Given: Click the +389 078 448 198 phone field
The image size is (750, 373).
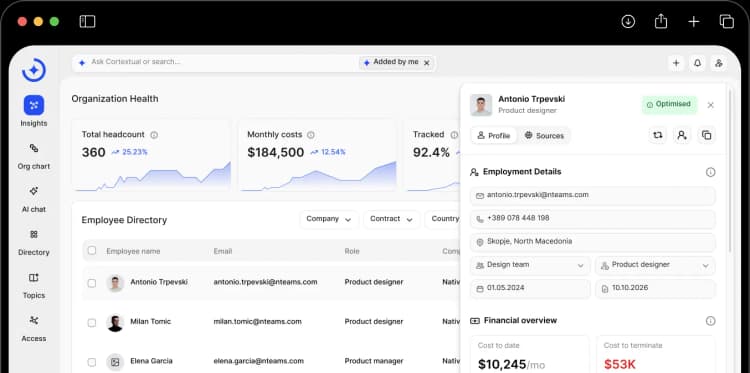Looking at the screenshot, I should click(593, 219).
